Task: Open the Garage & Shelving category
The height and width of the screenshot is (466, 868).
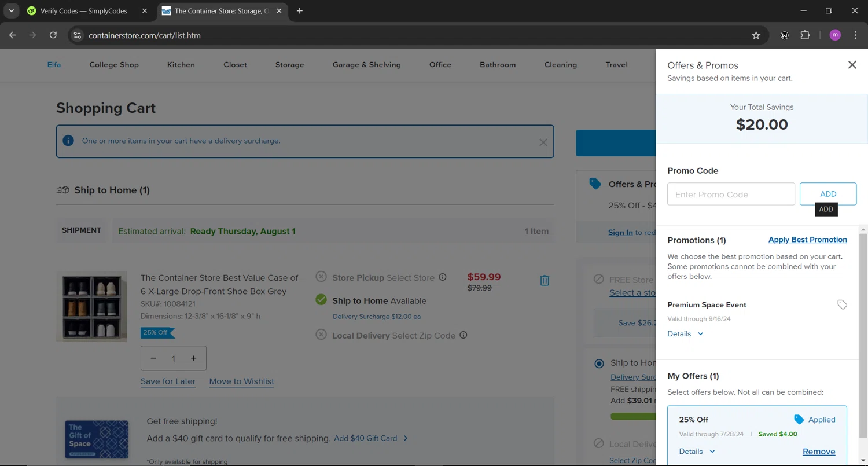Action: point(366,64)
